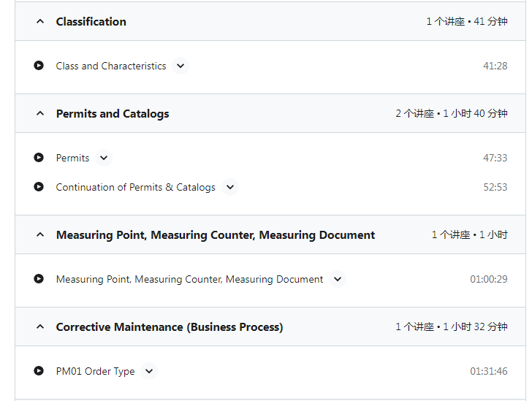
Task: Expand Measuring Point lecture description arrow
Action: pyautogui.click(x=338, y=279)
